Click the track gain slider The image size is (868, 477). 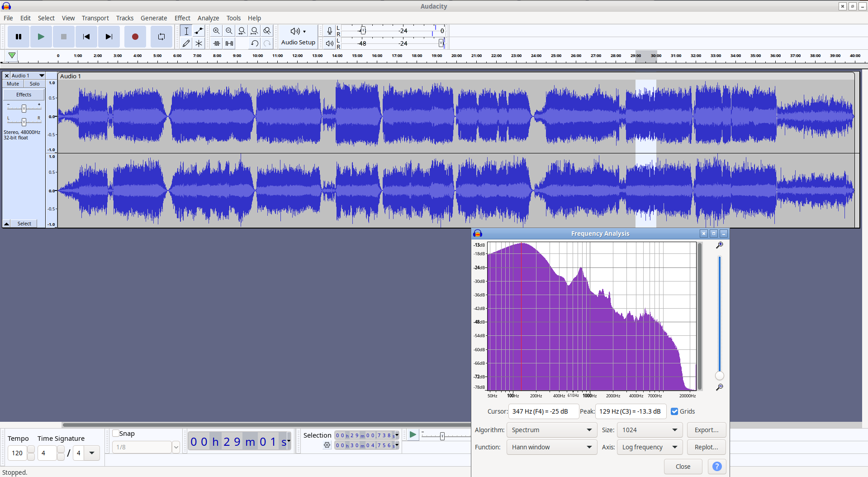pyautogui.click(x=24, y=108)
